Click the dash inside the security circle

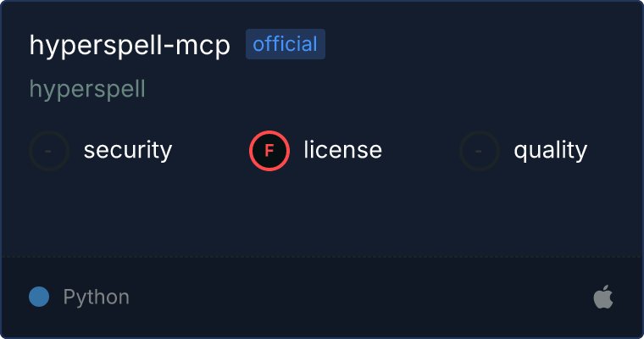pos(48,151)
